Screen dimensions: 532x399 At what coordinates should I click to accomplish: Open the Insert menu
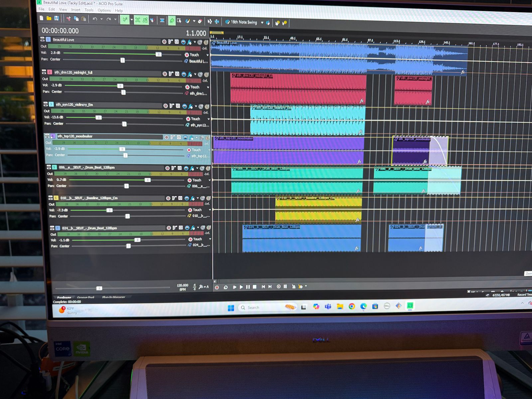coord(75,10)
